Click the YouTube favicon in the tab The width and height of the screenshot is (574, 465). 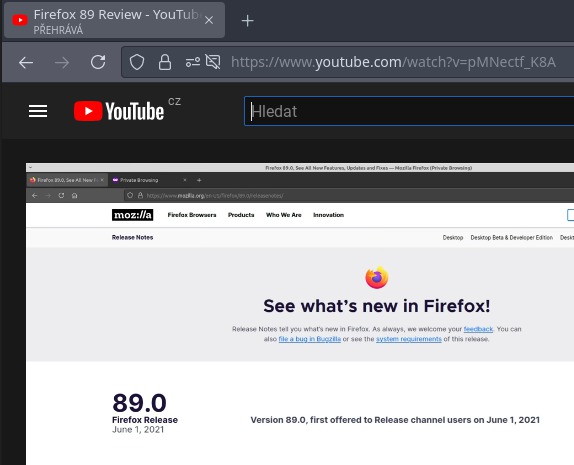[20, 20]
